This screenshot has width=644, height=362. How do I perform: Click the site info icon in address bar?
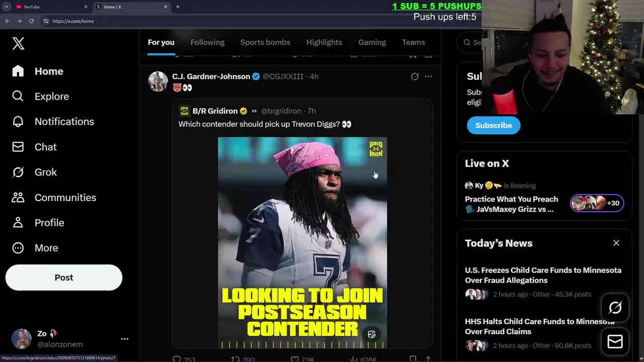tap(45, 21)
